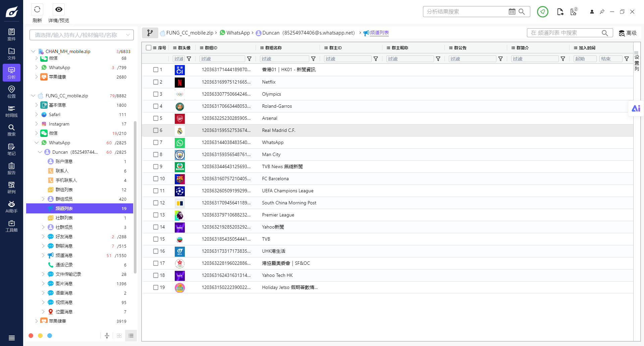Image resolution: width=644 pixels, height=346 pixels.
Task: Collapse the CHAN_MH_mobile.zip tree node
Action: [33, 51]
